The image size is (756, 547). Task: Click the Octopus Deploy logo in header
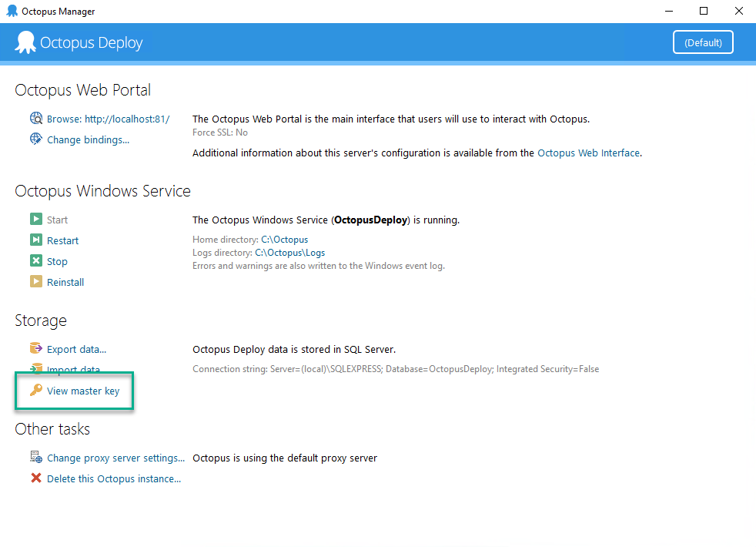point(26,42)
